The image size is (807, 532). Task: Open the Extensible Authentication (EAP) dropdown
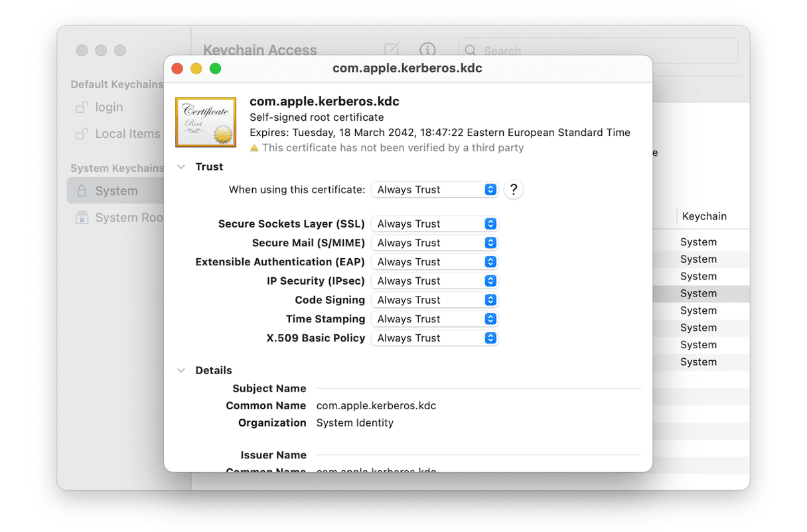click(434, 262)
